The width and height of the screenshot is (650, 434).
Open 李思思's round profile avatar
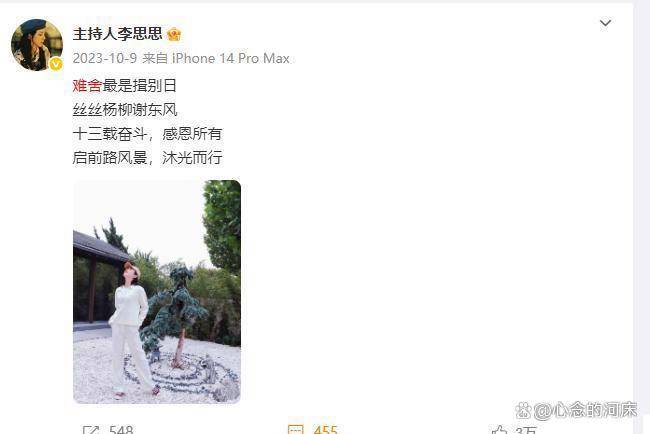tap(37, 44)
